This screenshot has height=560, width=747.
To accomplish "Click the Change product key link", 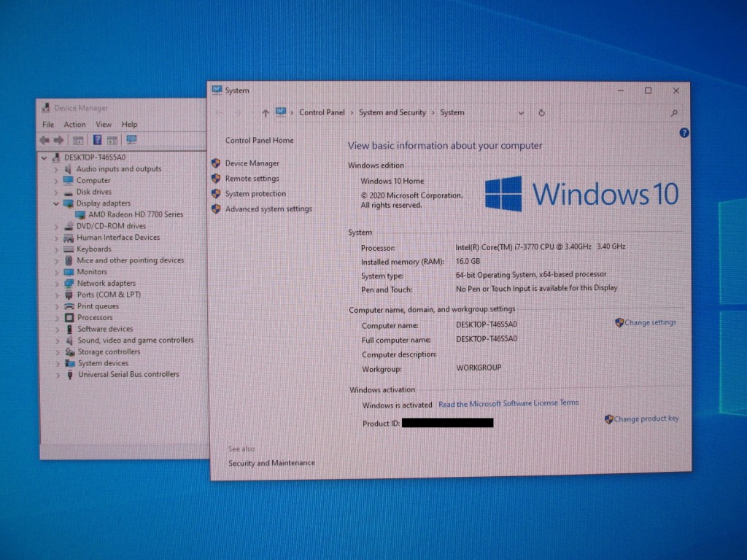I will click(646, 419).
